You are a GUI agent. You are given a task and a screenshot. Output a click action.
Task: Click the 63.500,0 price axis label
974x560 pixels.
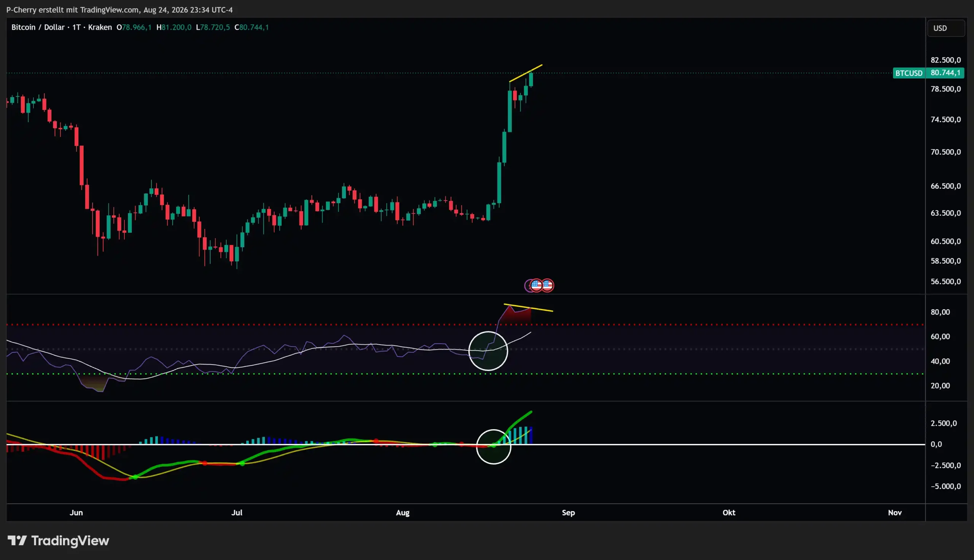(945, 213)
